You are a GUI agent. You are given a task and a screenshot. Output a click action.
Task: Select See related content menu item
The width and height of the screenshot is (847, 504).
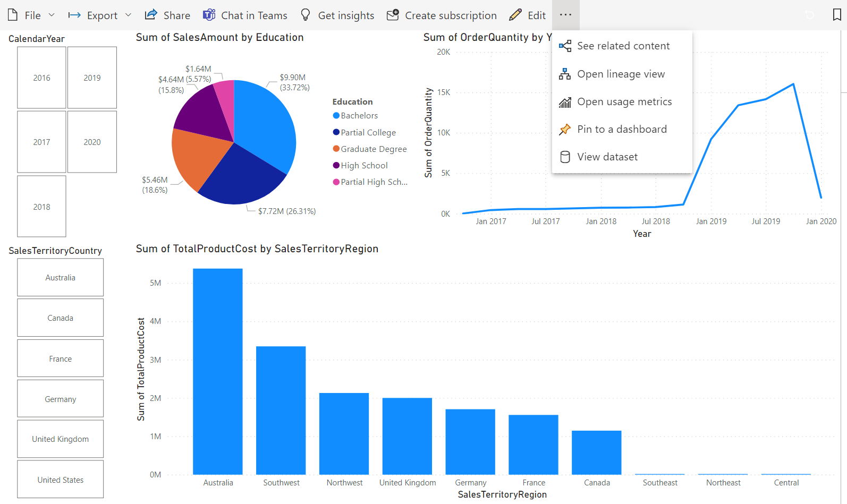pos(623,46)
